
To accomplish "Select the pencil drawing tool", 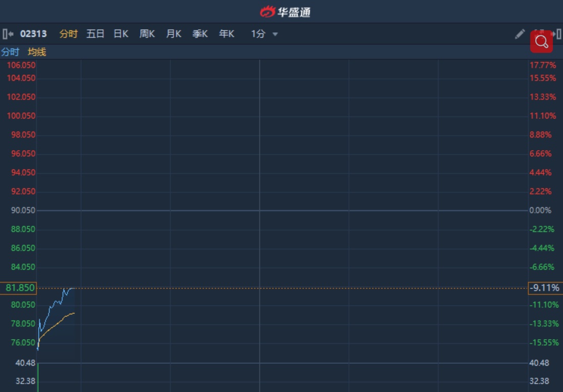I will click(x=520, y=34).
